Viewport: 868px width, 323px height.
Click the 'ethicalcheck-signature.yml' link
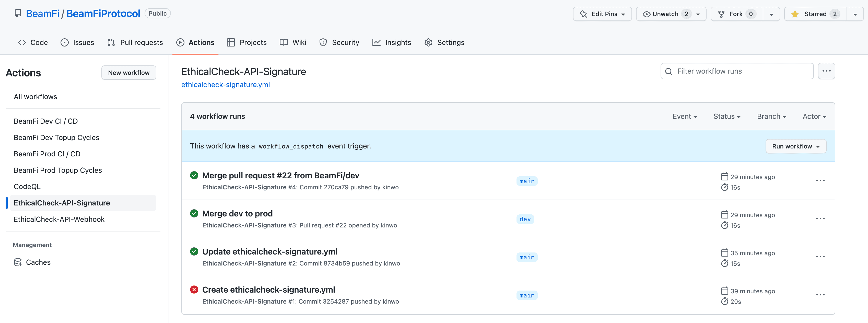(226, 84)
